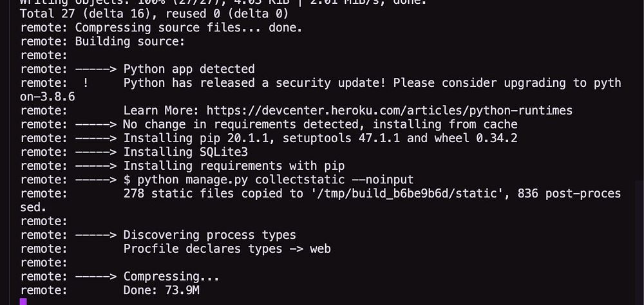
Task: Click the arrow before "Python app detected"
Action: pos(95,69)
